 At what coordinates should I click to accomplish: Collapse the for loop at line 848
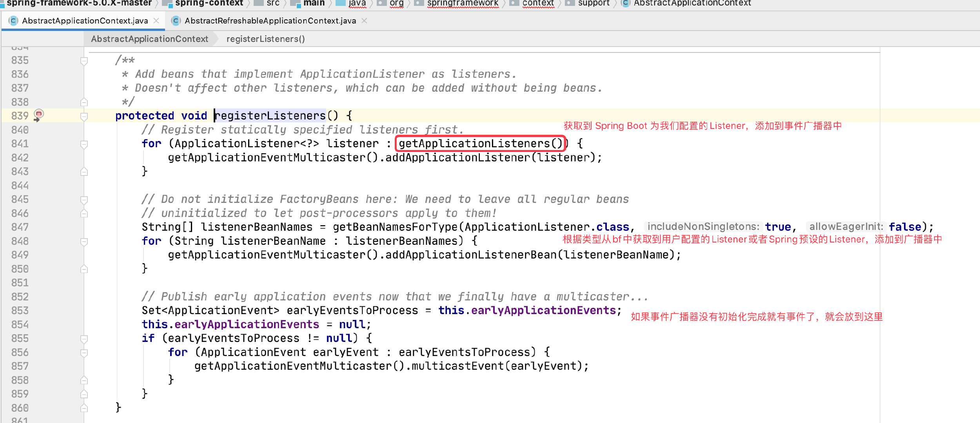pyautogui.click(x=84, y=242)
